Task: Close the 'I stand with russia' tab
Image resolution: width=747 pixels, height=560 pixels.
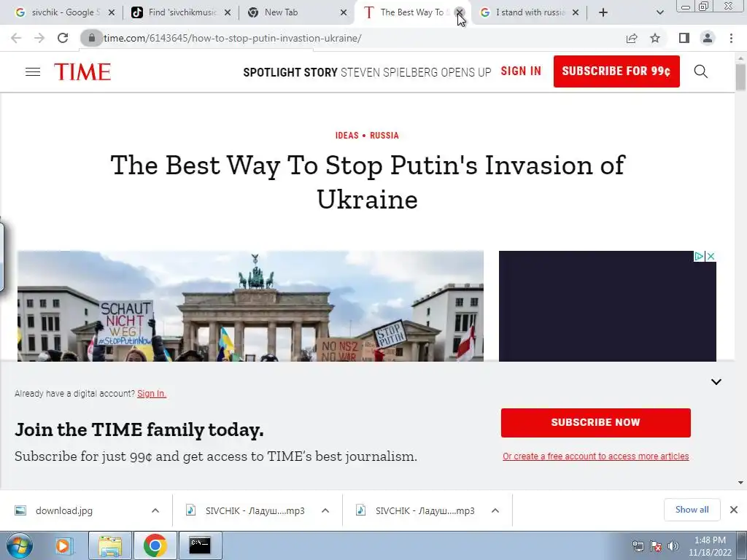Action: (x=576, y=12)
